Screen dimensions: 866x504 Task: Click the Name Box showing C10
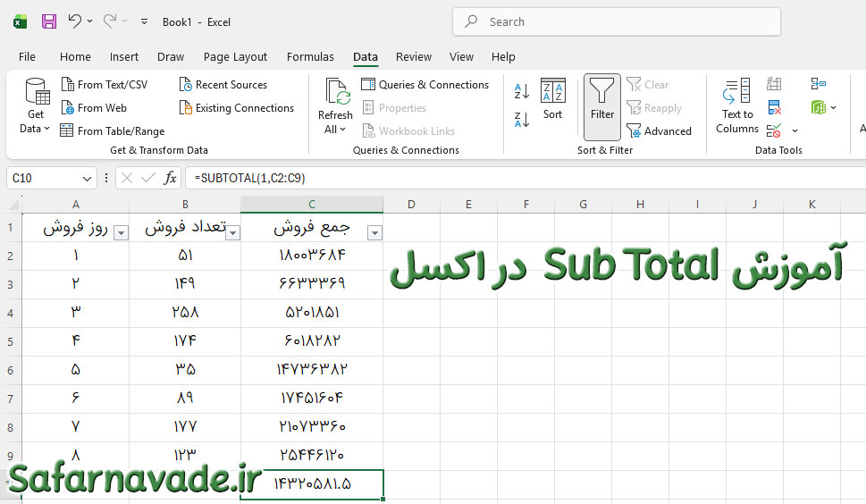pos(44,179)
